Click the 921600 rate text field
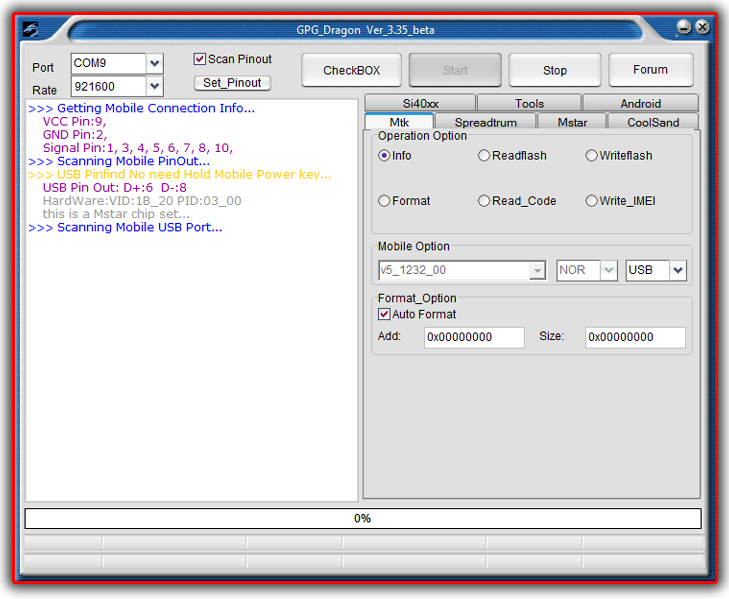Viewport: 729px width, 599px height. pyautogui.click(x=109, y=86)
